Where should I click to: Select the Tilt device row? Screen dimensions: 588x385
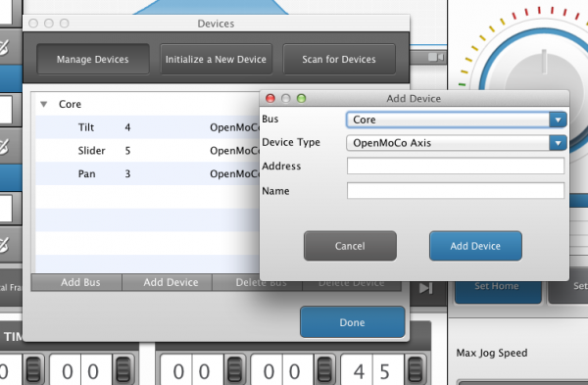pyautogui.click(x=148, y=127)
